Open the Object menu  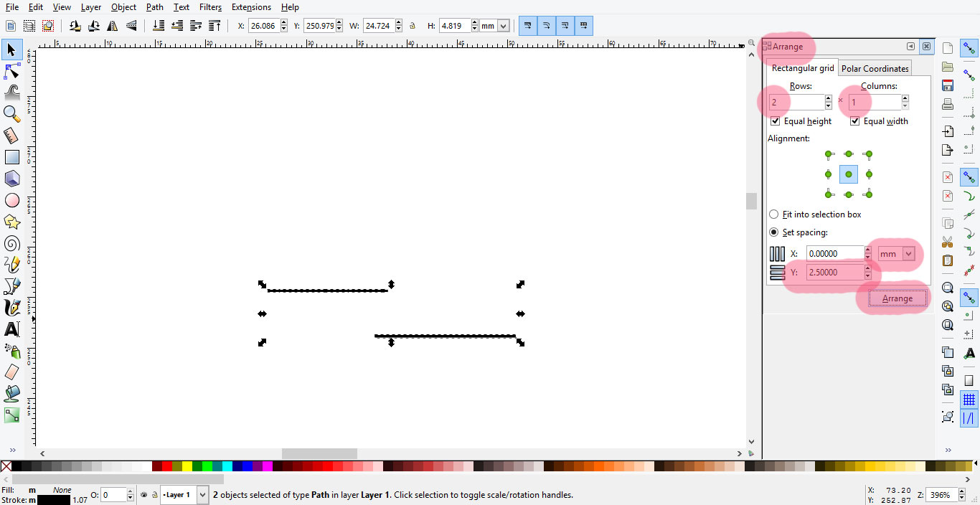click(123, 7)
